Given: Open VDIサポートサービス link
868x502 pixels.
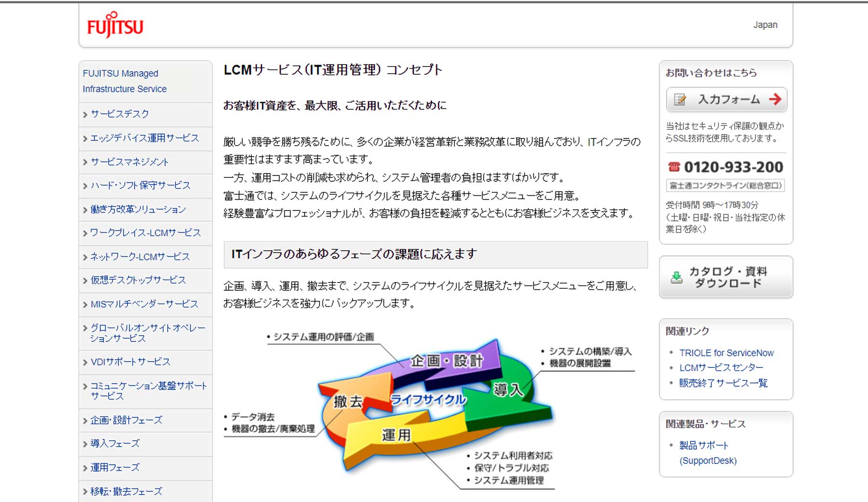Looking at the screenshot, I should tap(130, 362).
